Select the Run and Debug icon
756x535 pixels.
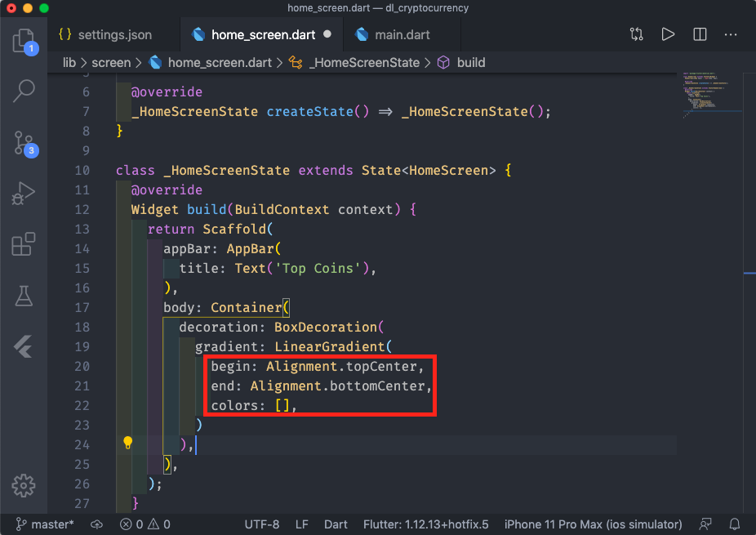(24, 194)
